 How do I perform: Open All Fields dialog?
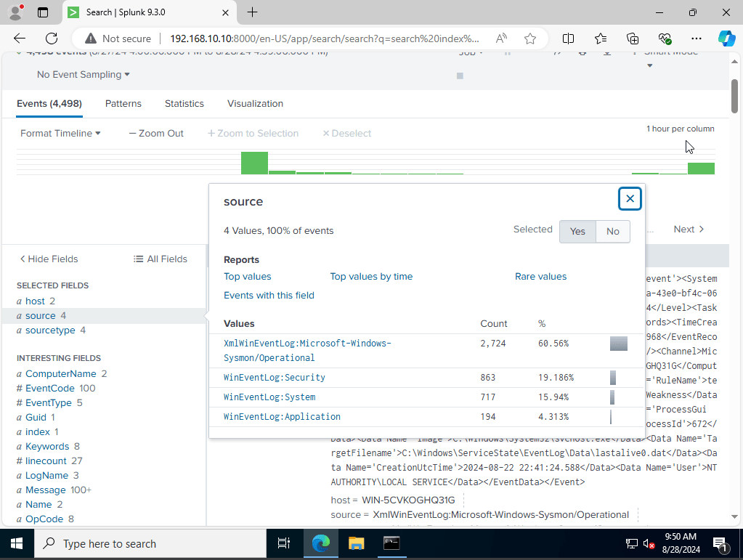[x=161, y=259]
